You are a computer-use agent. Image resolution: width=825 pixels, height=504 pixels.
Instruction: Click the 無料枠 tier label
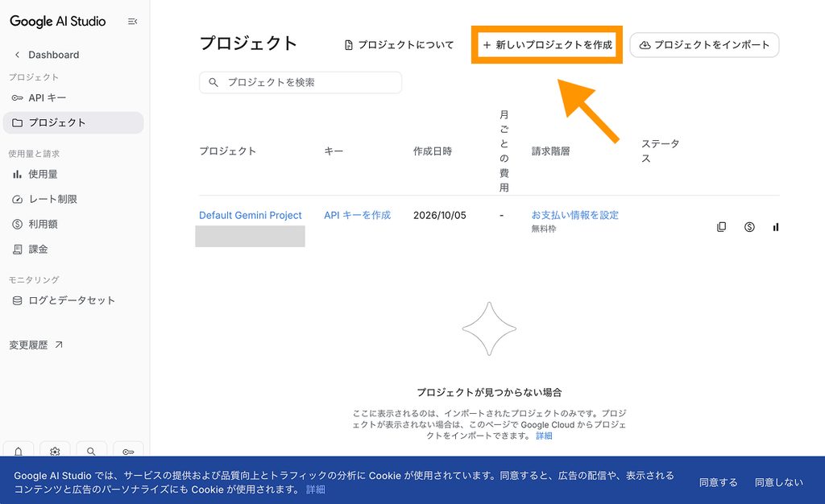click(x=544, y=229)
